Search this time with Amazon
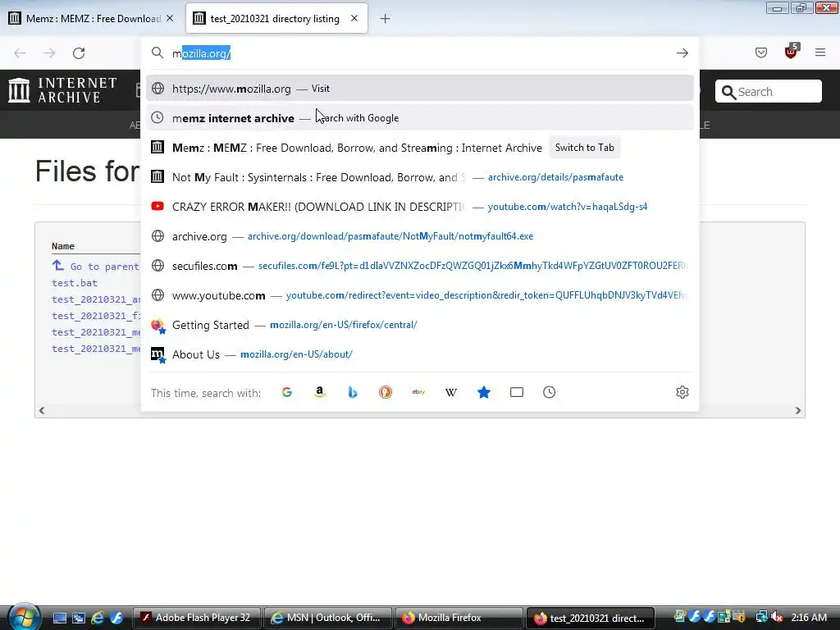Viewport: 840px width, 630px height. 320,392
